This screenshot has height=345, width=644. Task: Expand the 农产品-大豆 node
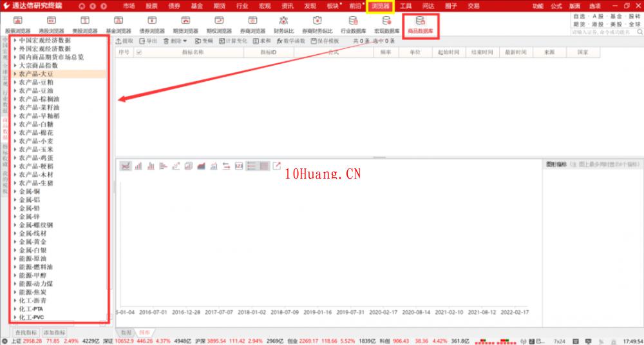[x=15, y=74]
